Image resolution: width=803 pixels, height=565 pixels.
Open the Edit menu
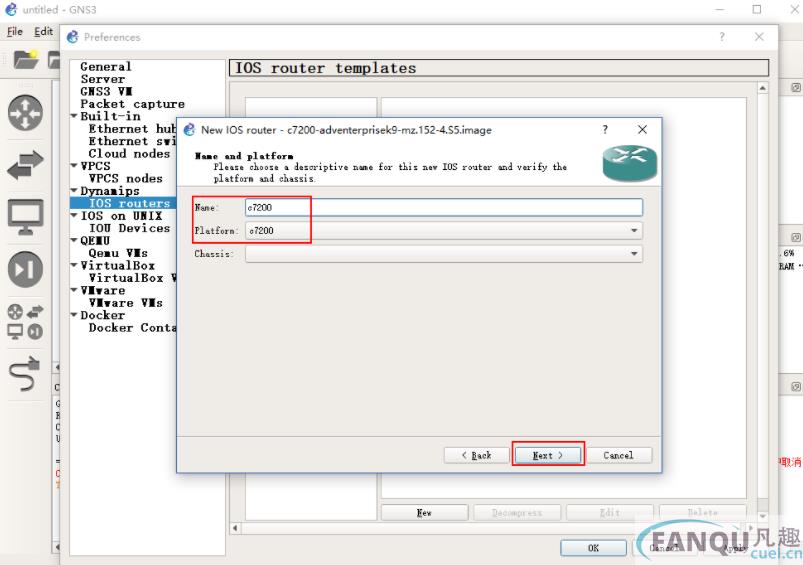44,32
